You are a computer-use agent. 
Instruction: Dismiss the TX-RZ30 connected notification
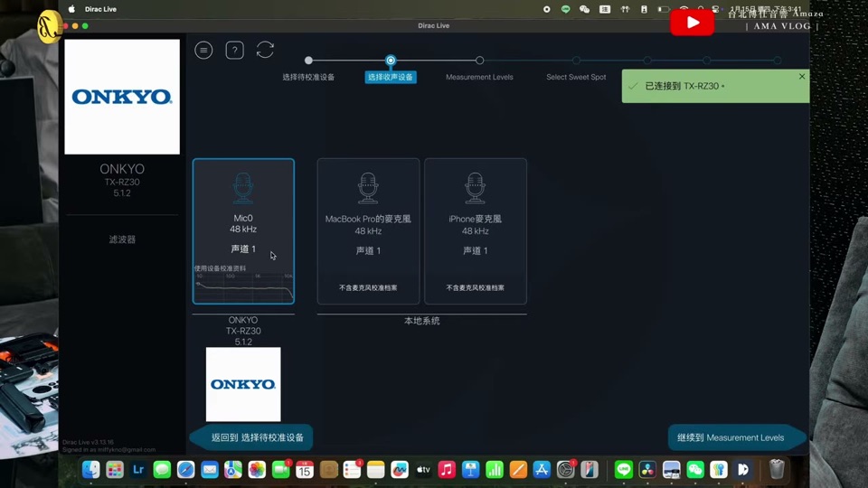click(802, 76)
